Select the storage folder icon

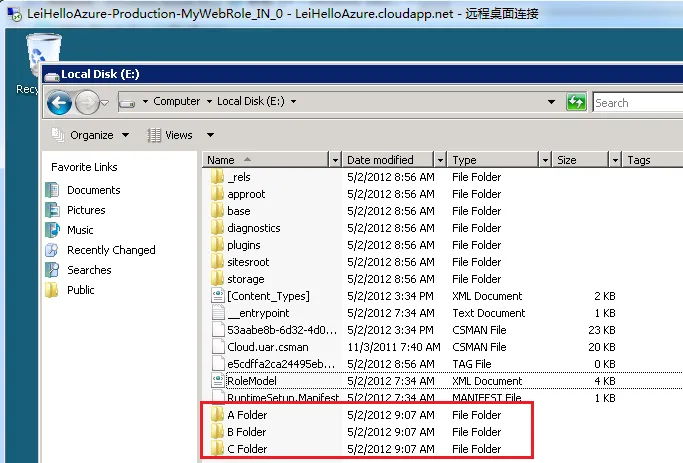tap(217, 279)
